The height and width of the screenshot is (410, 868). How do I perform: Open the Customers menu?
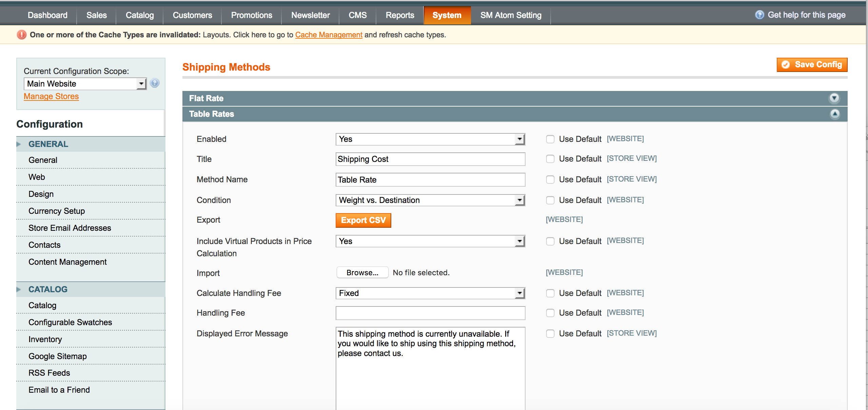click(192, 15)
